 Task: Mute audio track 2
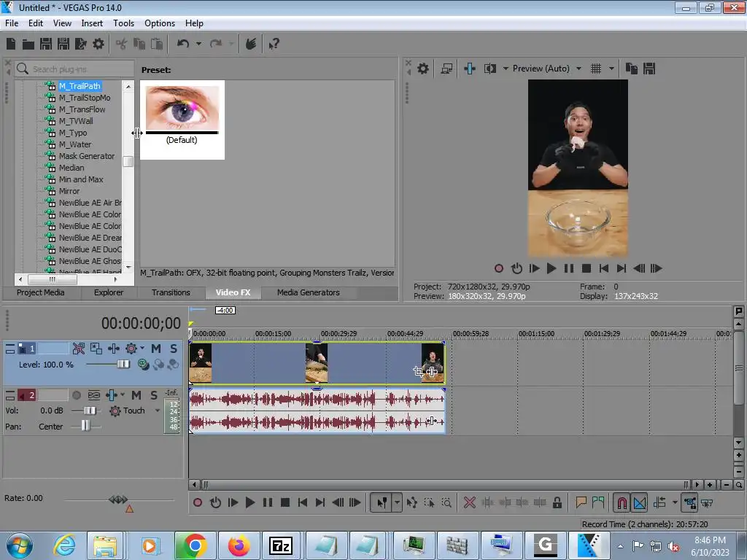coord(136,395)
